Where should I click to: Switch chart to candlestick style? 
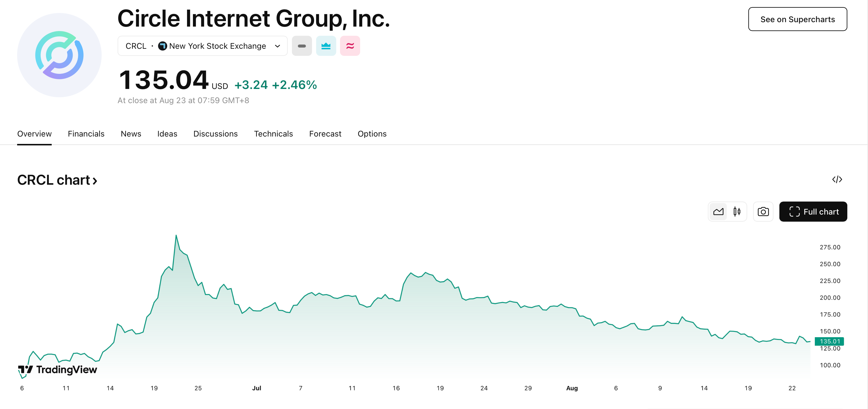tap(737, 212)
